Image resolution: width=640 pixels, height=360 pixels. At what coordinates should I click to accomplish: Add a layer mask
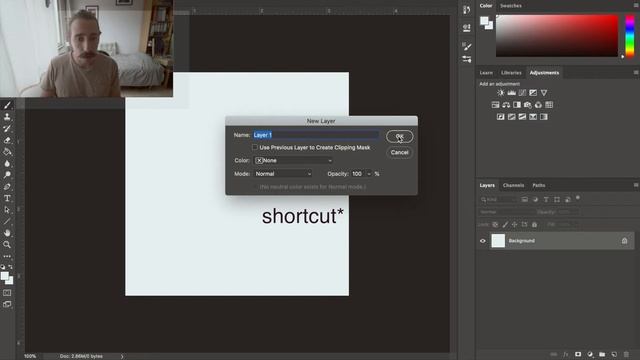click(x=578, y=354)
